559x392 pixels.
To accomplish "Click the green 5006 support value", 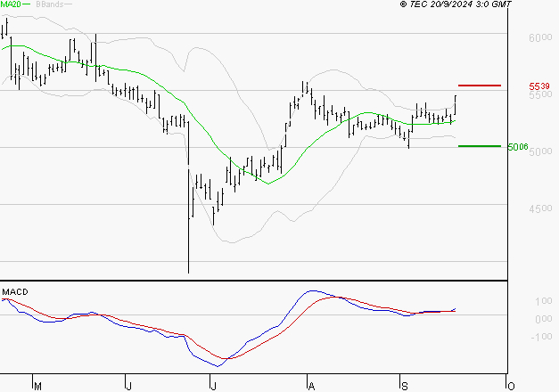I will 518,147.
